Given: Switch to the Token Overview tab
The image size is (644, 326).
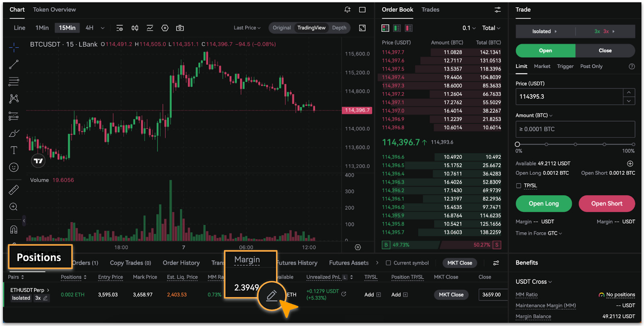Looking at the screenshot, I should tap(54, 10).
